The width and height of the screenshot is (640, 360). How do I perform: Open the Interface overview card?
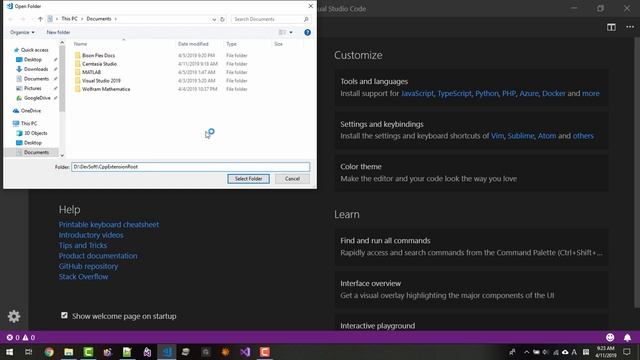(x=471, y=289)
